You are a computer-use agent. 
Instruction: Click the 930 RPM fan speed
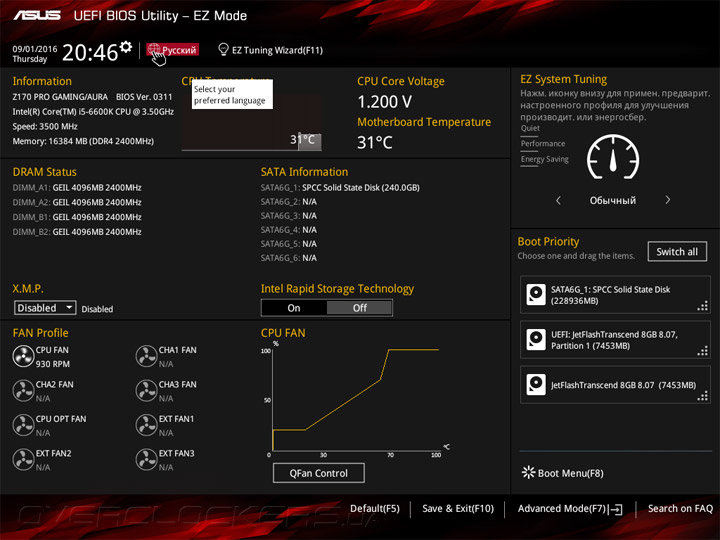53,364
